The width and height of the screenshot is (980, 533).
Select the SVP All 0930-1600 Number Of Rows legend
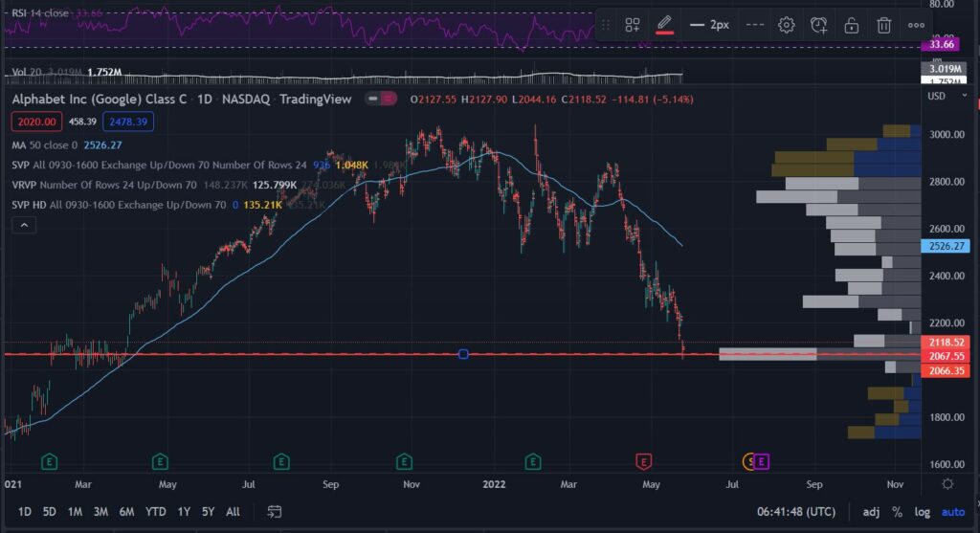click(159, 165)
